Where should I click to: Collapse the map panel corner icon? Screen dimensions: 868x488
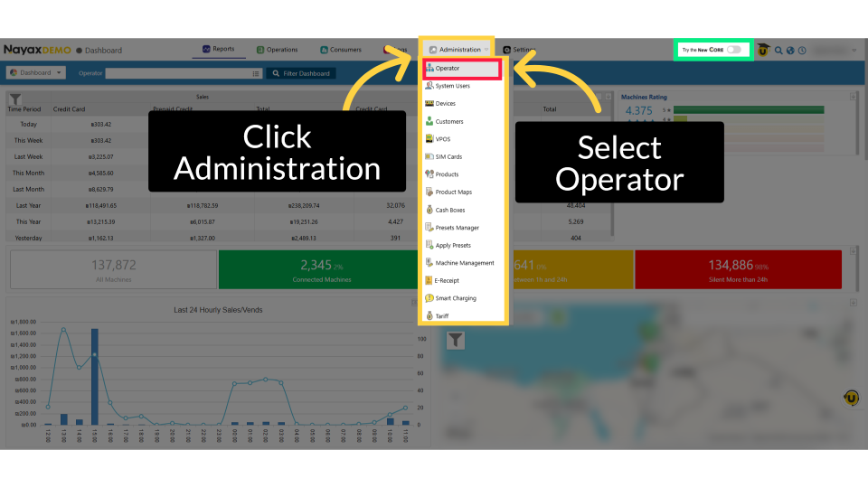point(853,303)
